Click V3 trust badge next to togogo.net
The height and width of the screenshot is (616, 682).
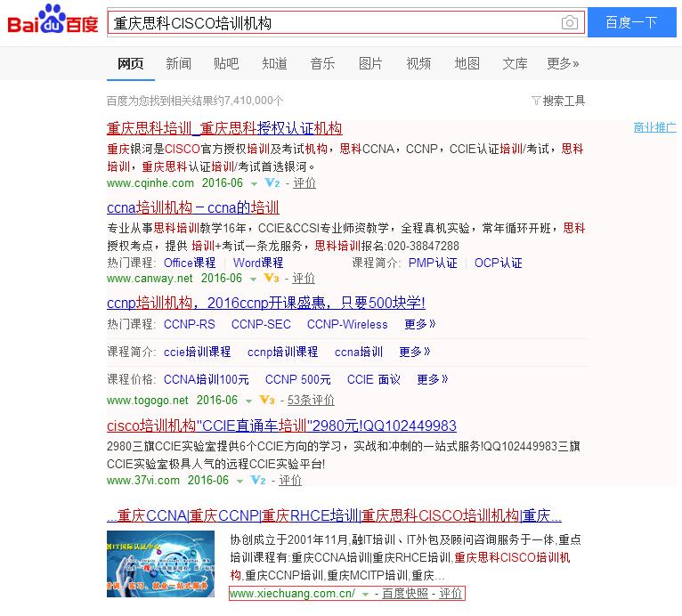[267, 400]
